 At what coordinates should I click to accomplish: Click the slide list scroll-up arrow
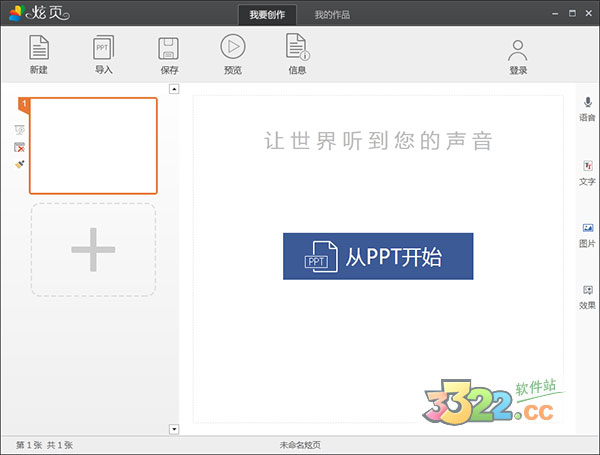point(174,89)
